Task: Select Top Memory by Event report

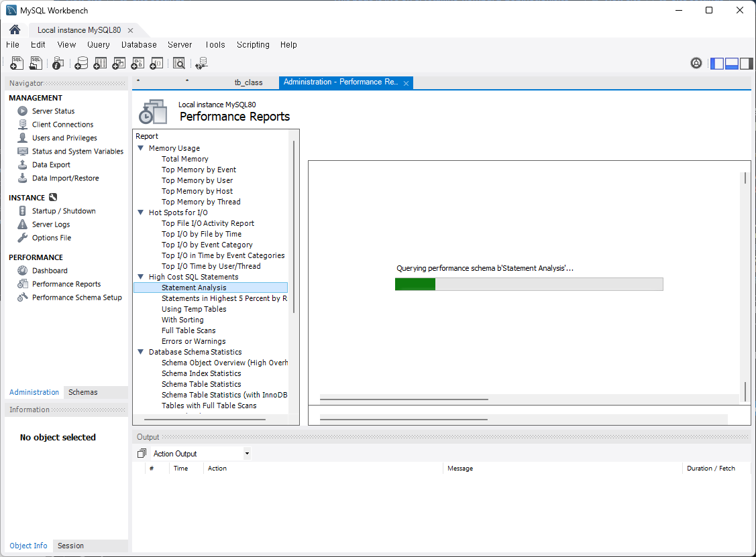Action: pos(199,170)
